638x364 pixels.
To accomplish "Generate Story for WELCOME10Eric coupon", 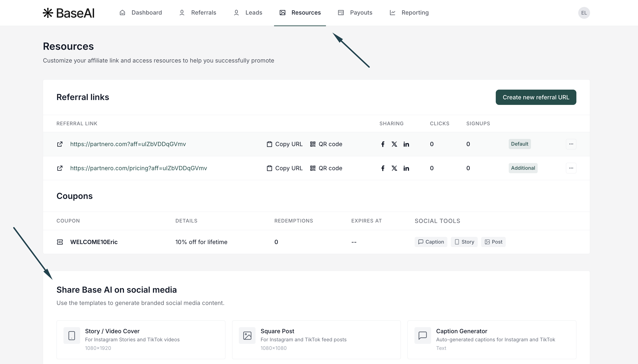I will [464, 242].
